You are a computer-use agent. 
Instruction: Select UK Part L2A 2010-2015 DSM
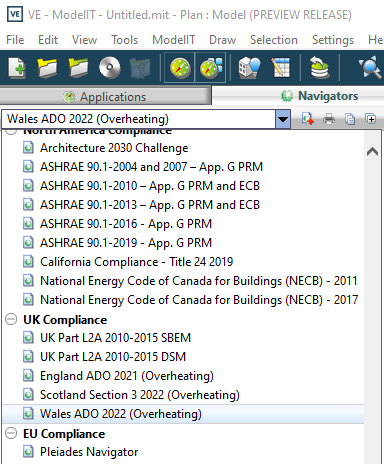113,357
